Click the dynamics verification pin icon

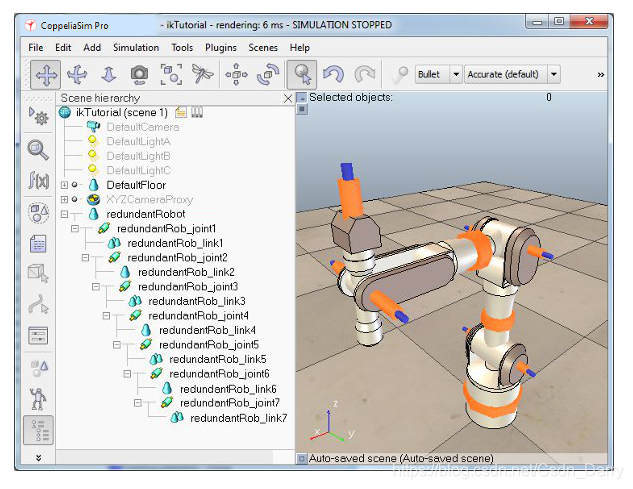pos(400,75)
